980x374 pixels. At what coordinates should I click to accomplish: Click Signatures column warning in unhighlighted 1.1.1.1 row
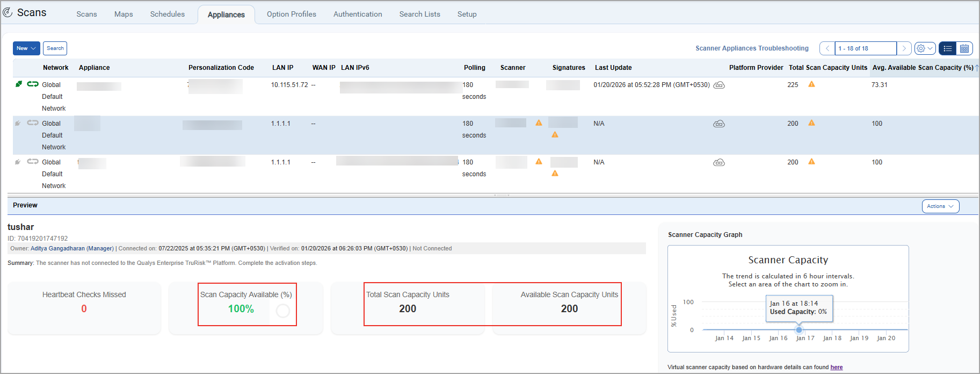pyautogui.click(x=555, y=173)
